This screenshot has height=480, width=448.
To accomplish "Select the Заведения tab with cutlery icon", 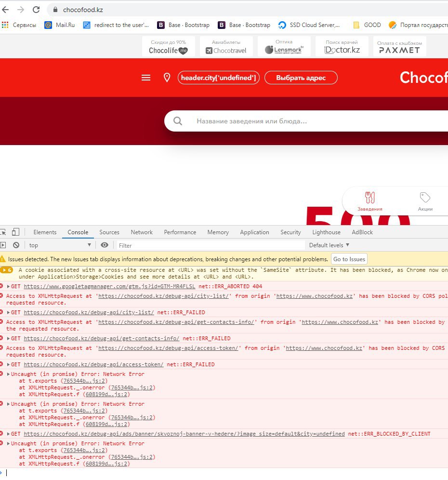I will click(369, 201).
